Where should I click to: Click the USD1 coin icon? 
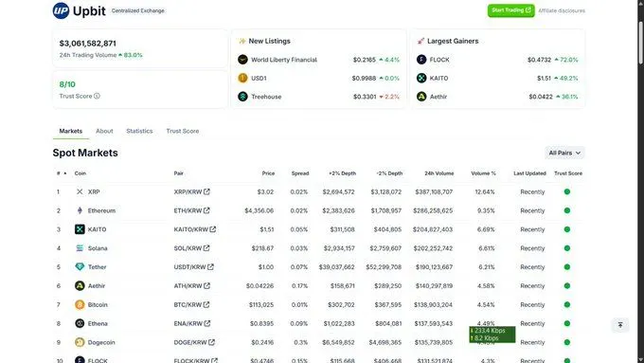pos(242,78)
